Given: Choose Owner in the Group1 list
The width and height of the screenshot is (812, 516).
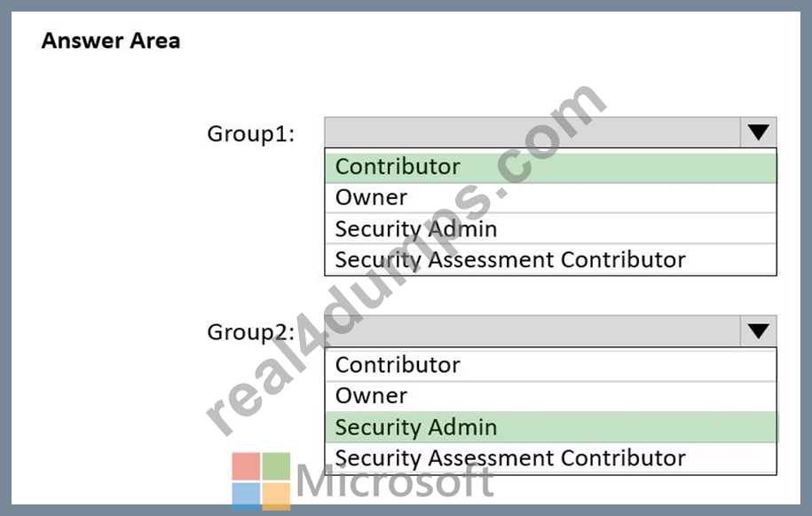Looking at the screenshot, I should (551, 197).
